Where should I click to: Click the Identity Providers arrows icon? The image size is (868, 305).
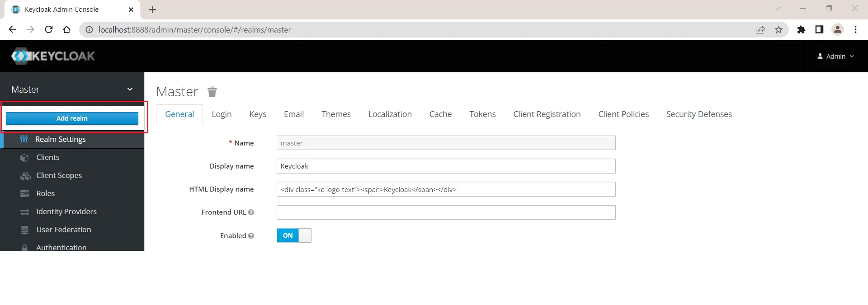coord(24,212)
